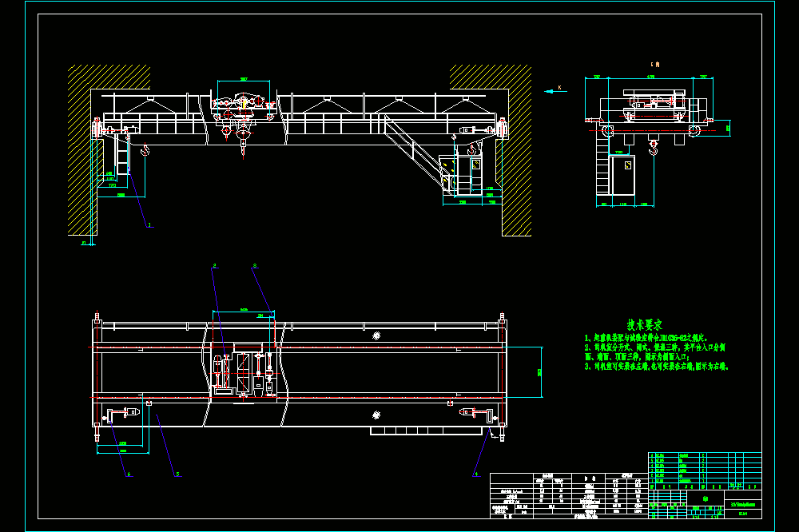Select the cab platform below the plan view girder
Screen dimensions: 799x532
coord(427,431)
